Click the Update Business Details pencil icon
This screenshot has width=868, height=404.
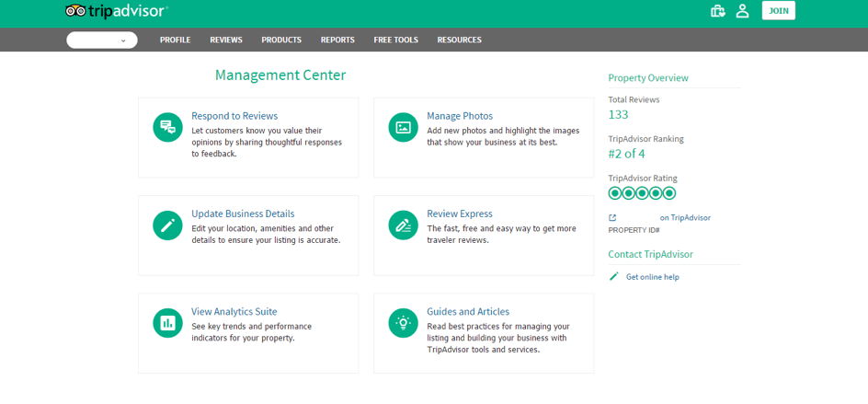pyautogui.click(x=167, y=225)
